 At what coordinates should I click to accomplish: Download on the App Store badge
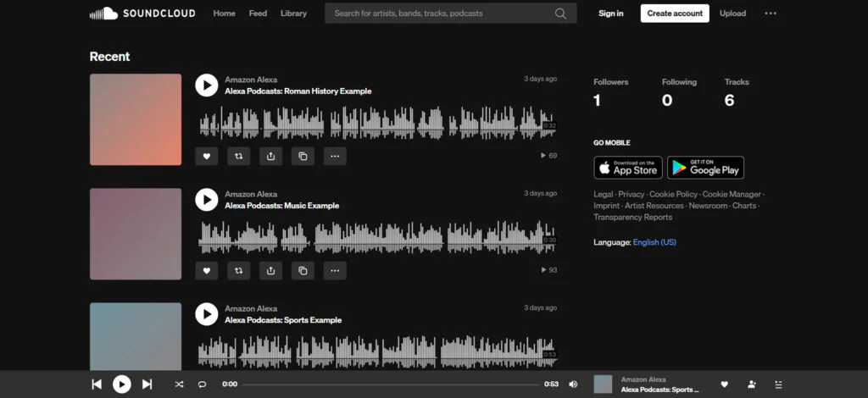coord(628,168)
